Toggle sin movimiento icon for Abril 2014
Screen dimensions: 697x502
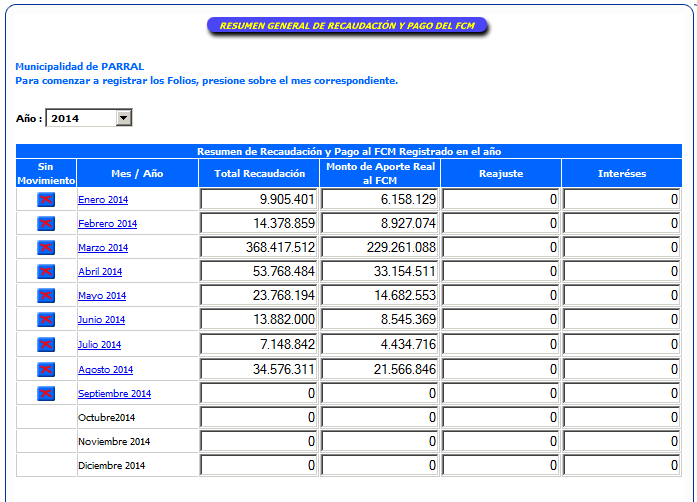46,271
